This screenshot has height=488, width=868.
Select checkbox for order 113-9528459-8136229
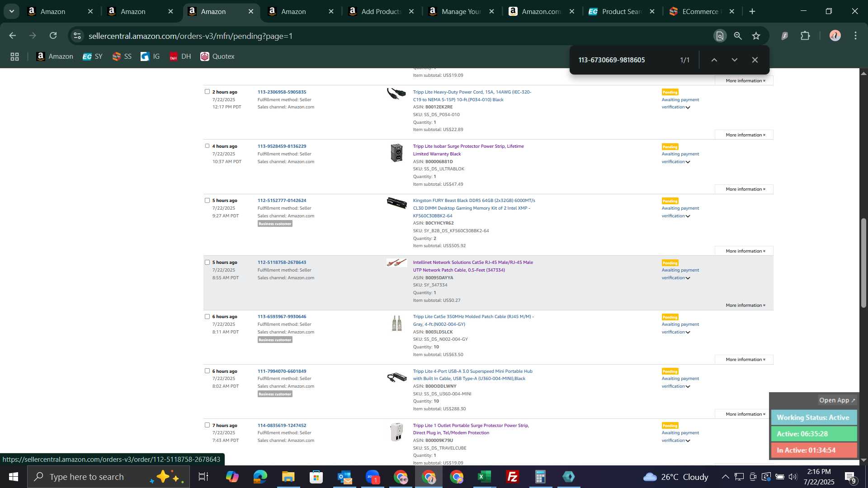[x=207, y=145]
